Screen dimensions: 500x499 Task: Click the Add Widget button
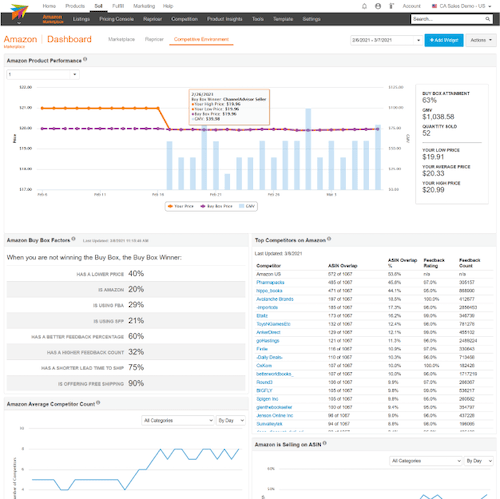[x=444, y=40]
